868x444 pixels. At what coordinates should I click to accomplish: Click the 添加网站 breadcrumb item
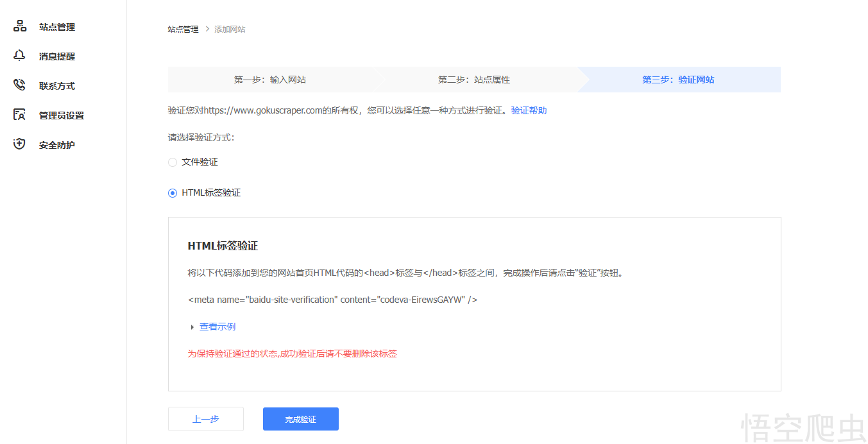click(229, 29)
